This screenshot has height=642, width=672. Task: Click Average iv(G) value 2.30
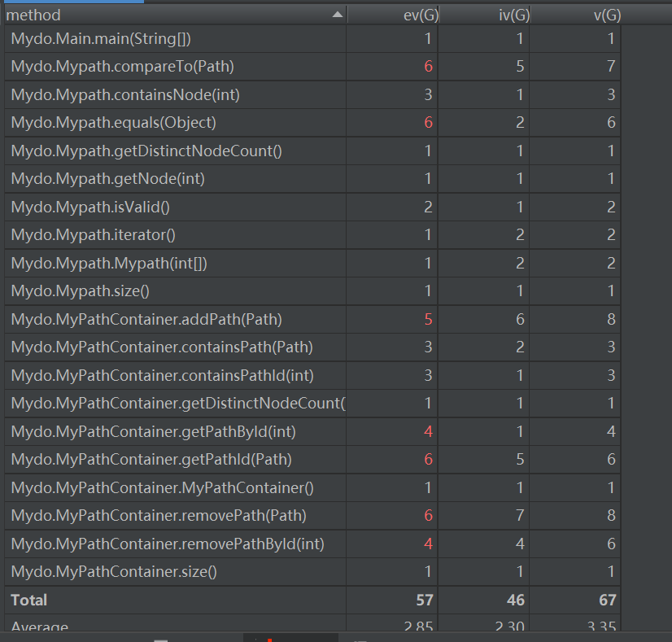510,627
